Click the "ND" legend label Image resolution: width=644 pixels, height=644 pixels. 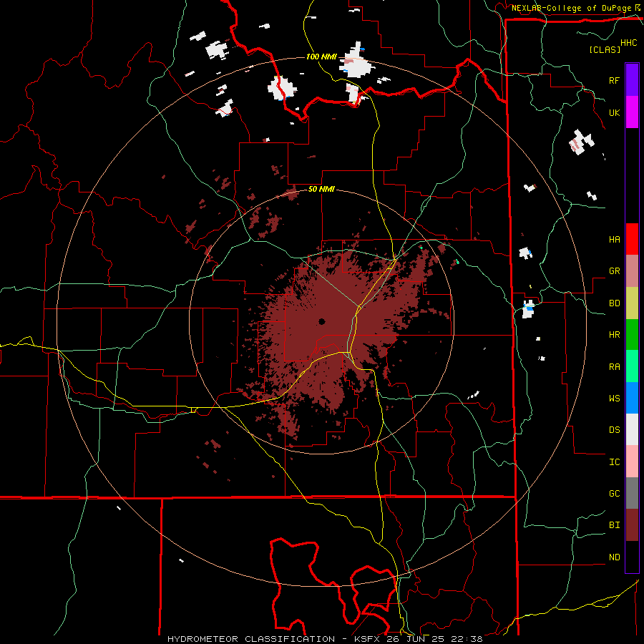(x=614, y=557)
